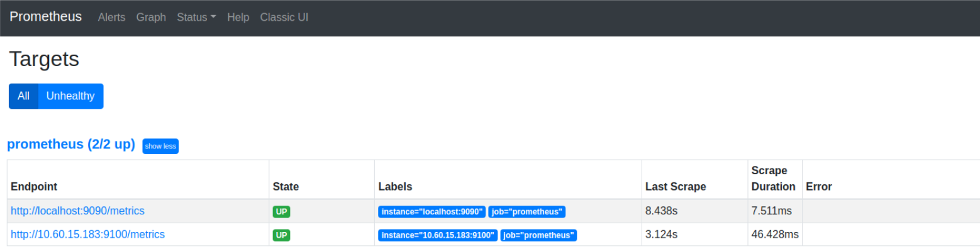Screen dimensions: 980x249
Task: Filter to Unhealthy targets only
Action: (x=70, y=96)
